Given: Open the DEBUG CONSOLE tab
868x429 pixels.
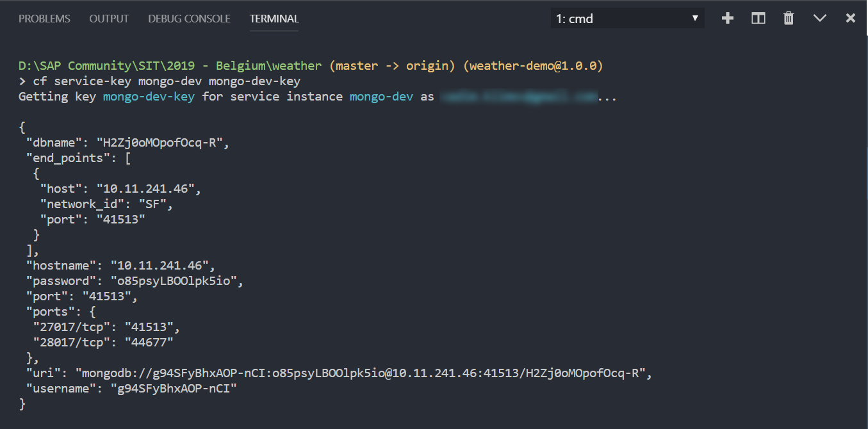Looking at the screenshot, I should (189, 19).
